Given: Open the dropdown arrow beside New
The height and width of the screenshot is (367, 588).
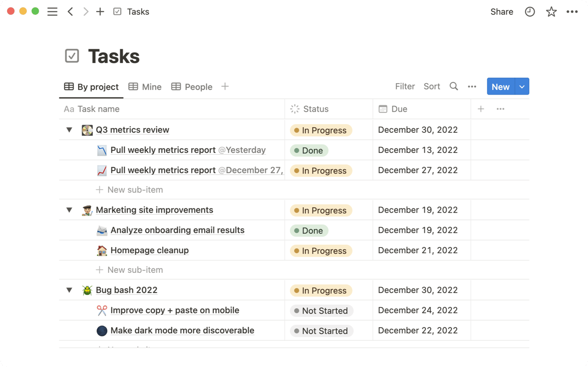Looking at the screenshot, I should point(522,86).
